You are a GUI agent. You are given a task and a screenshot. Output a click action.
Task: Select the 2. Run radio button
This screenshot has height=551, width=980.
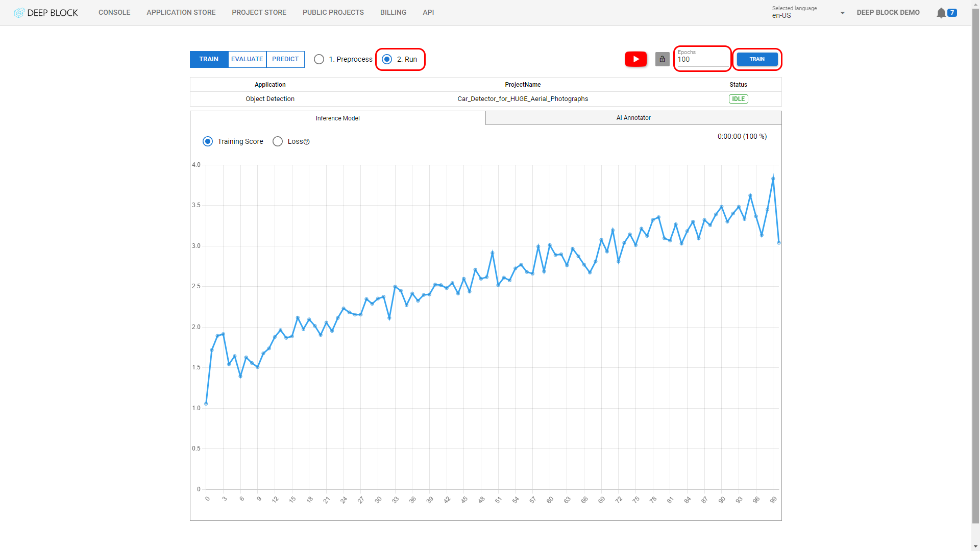tap(387, 59)
